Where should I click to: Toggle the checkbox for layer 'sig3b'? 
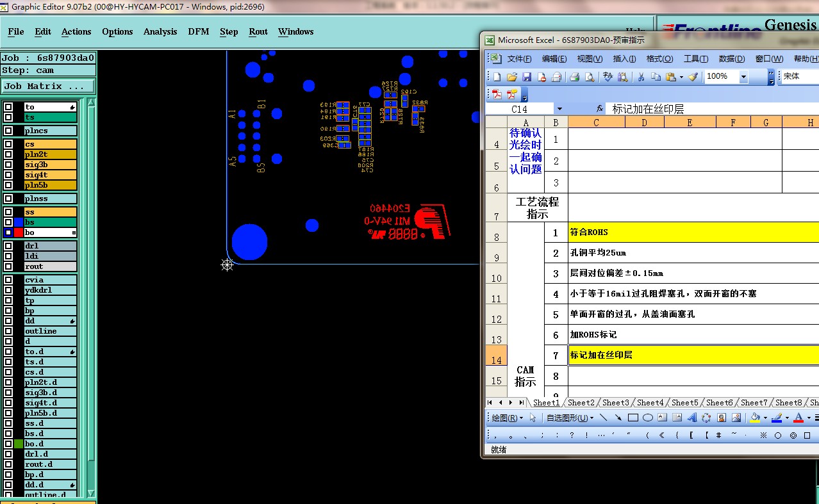[x=8, y=165]
